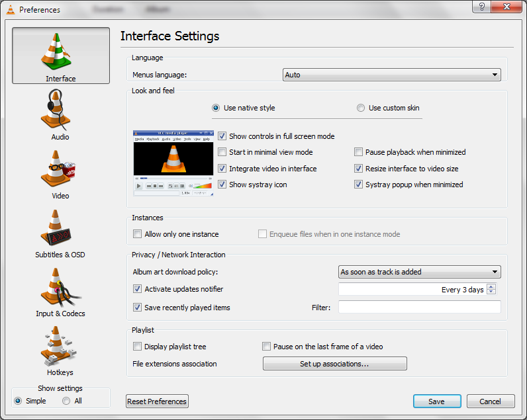Select the Use custom skin option
The width and height of the screenshot is (527, 420).
tap(361, 108)
